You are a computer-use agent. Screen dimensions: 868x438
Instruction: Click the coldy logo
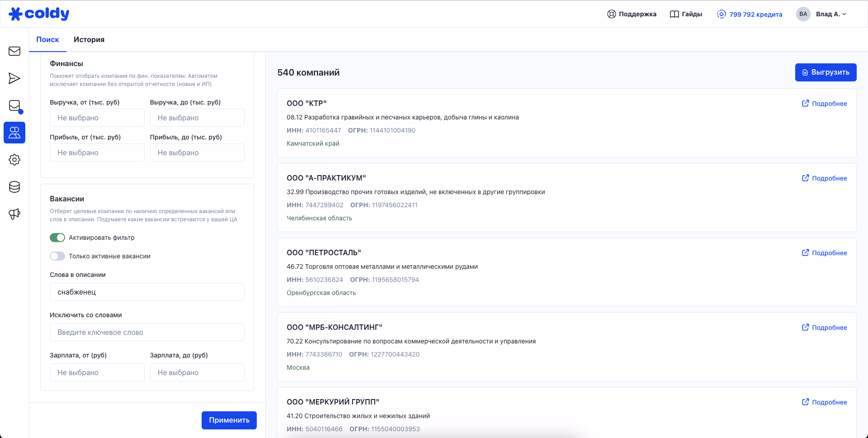coord(39,14)
